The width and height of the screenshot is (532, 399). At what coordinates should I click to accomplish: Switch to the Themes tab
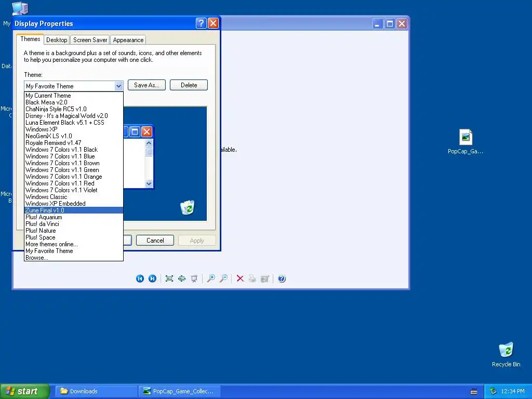(x=30, y=39)
